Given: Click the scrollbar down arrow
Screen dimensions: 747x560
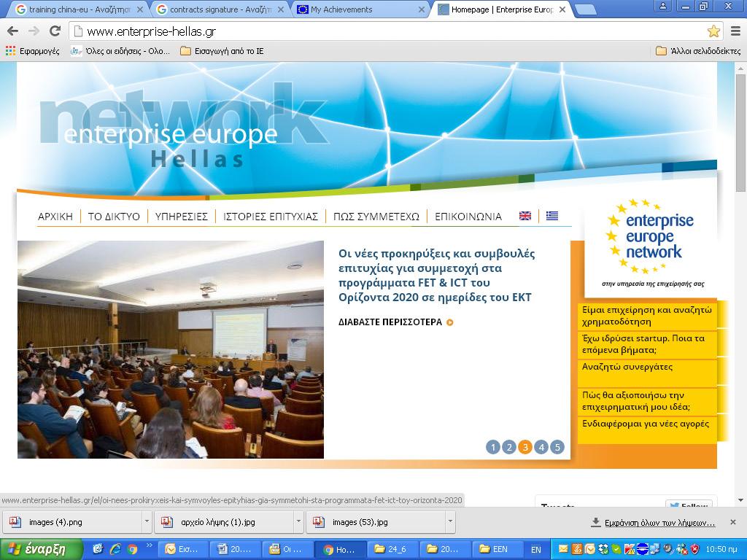Looking at the screenshot, I should 741,500.
